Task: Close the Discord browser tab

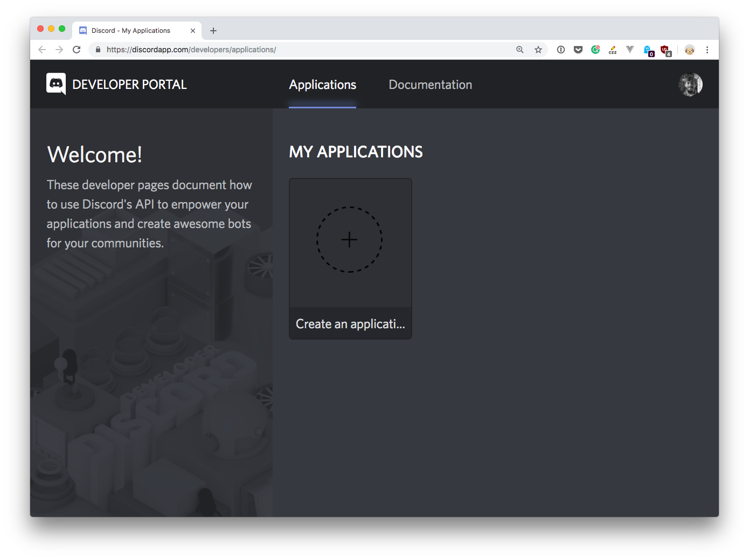Action: click(193, 31)
